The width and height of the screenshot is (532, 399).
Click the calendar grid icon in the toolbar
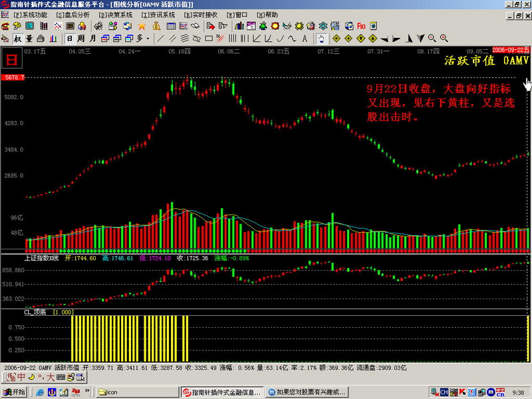pyautogui.click(x=171, y=26)
